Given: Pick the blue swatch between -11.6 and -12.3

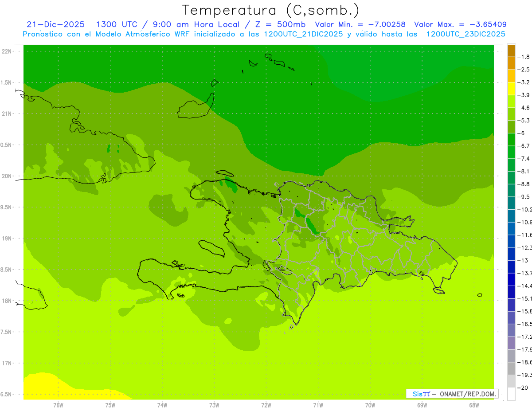Looking at the screenshot, I should click(x=511, y=241).
